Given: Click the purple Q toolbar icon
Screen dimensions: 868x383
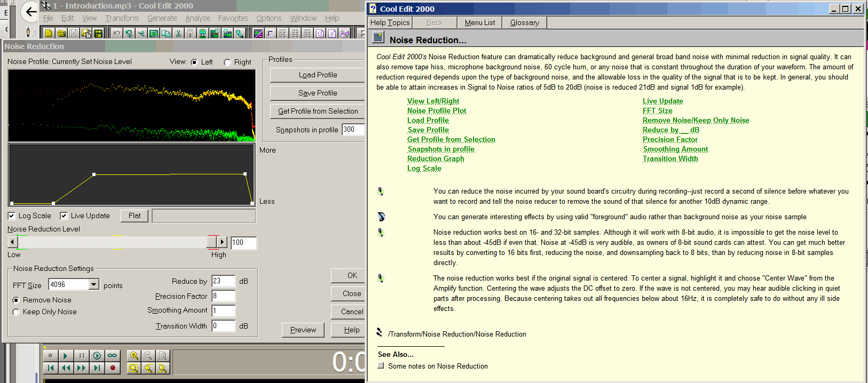Looking at the screenshot, I should pyautogui.click(x=320, y=33).
